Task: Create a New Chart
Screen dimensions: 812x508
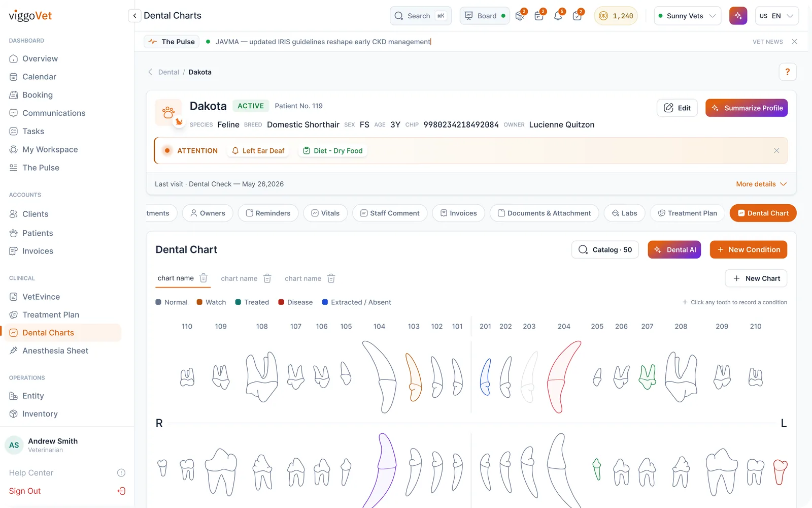Action: click(x=756, y=278)
